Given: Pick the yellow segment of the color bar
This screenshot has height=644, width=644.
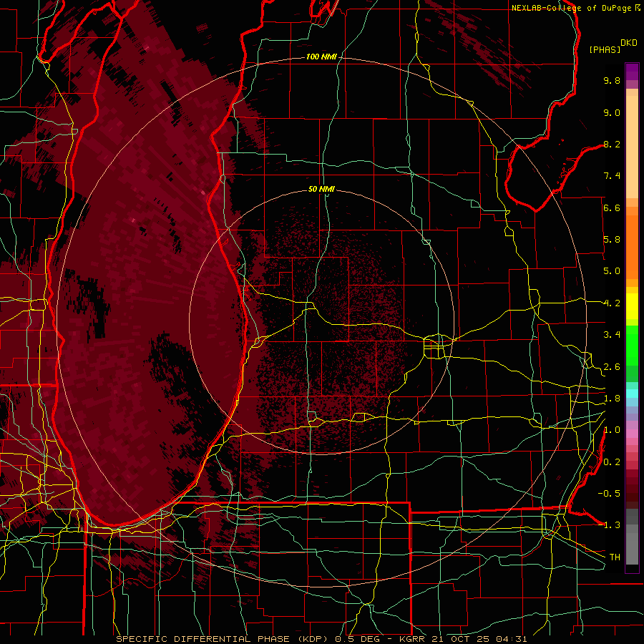Looking at the screenshot, I should pos(632,306).
